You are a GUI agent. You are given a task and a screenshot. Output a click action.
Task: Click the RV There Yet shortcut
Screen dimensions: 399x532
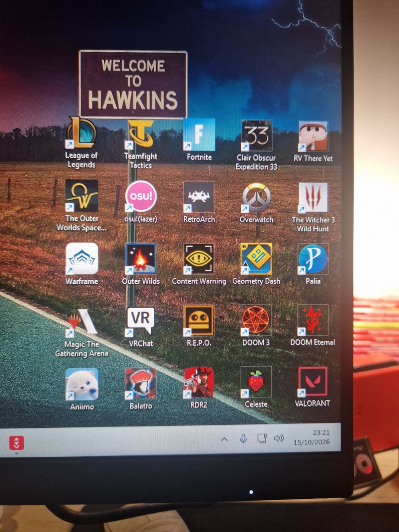pos(313,136)
